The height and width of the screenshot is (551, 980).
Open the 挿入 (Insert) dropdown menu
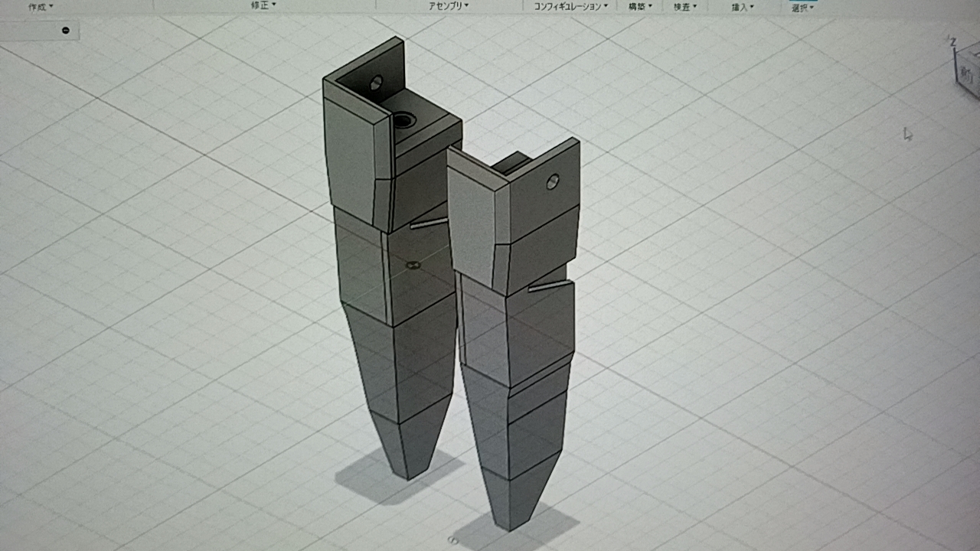point(743,7)
